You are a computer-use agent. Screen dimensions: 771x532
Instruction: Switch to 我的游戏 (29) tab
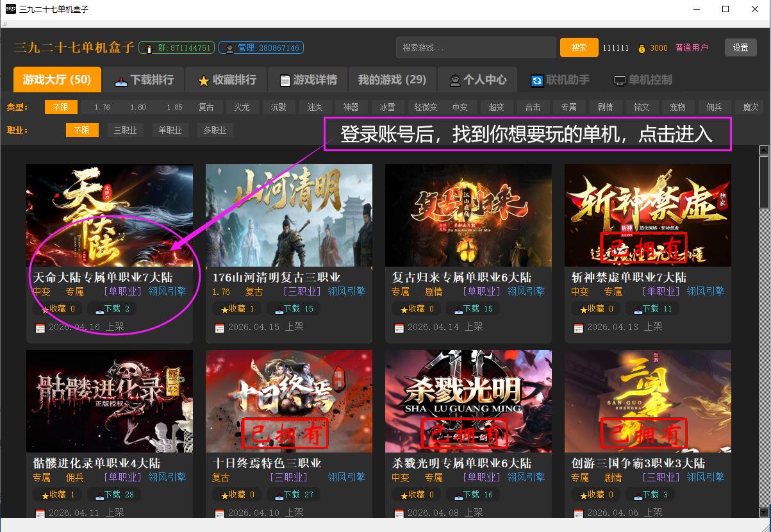point(392,79)
